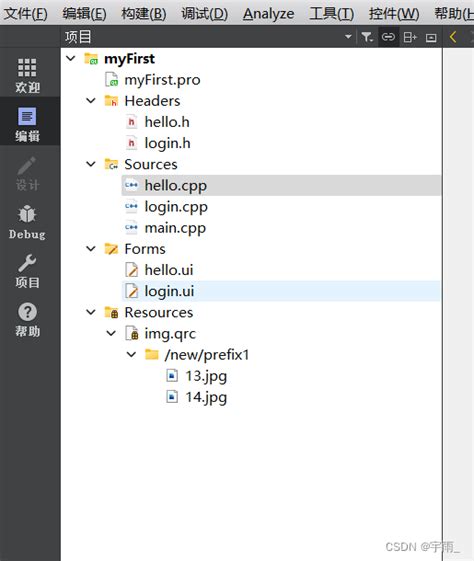Click the split panel icon
The height and width of the screenshot is (561, 474).
[x=410, y=37]
